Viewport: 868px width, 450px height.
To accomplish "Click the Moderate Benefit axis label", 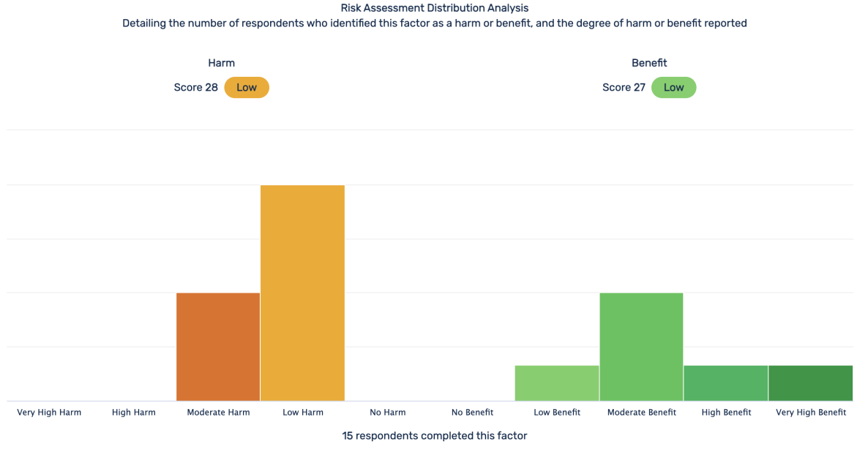I will click(x=642, y=413).
